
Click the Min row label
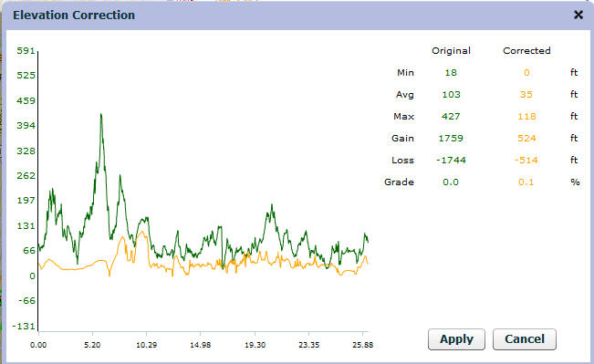point(405,72)
